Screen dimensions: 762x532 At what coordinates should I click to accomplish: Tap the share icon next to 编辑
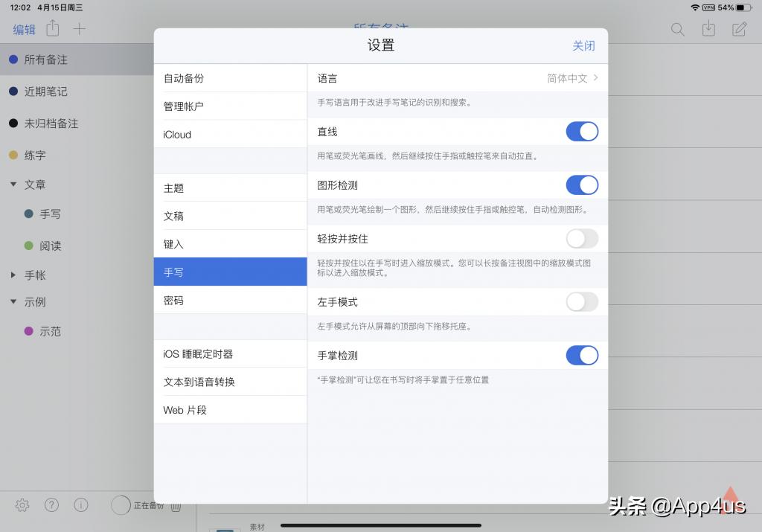point(51,29)
